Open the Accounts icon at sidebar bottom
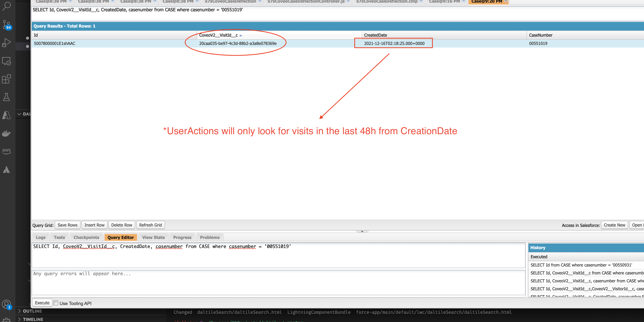Image resolution: width=644 pixels, height=322 pixels. click(6, 304)
